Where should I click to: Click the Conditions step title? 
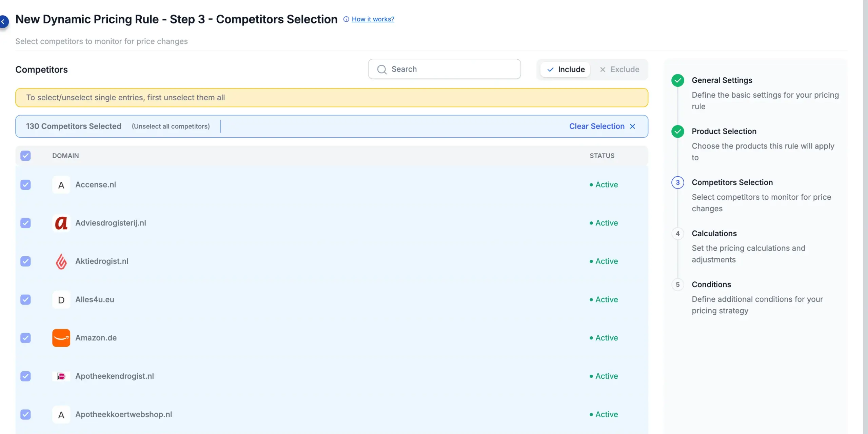[711, 285]
